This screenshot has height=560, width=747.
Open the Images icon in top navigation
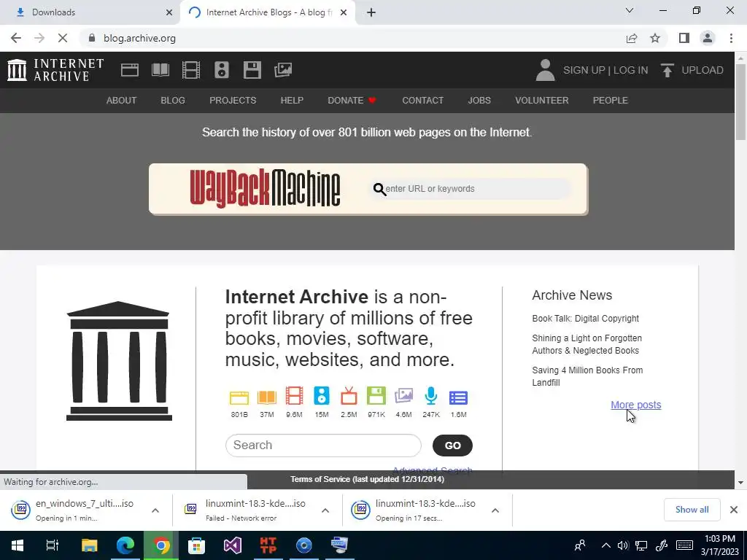point(283,70)
